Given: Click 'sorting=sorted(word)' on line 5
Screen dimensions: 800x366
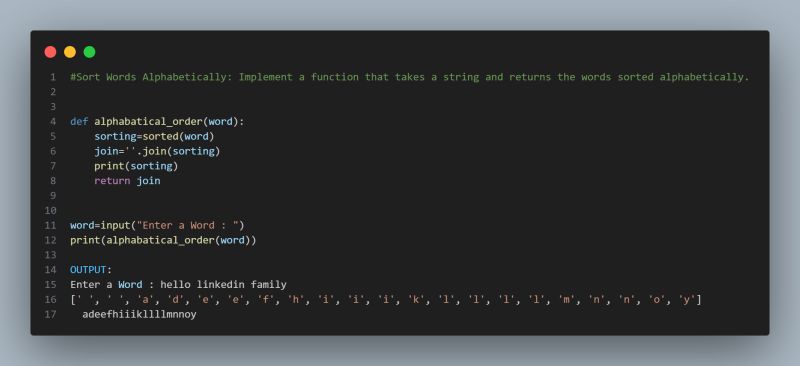Looking at the screenshot, I should tap(154, 137).
